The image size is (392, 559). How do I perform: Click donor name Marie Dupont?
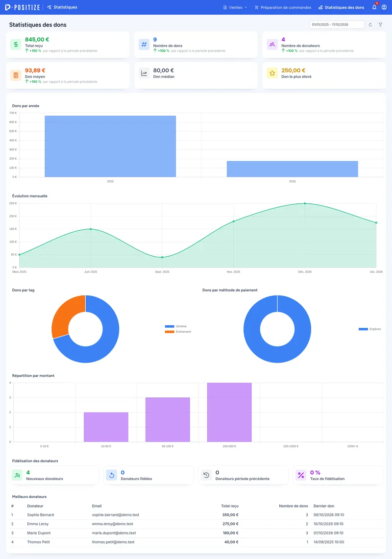click(39, 533)
